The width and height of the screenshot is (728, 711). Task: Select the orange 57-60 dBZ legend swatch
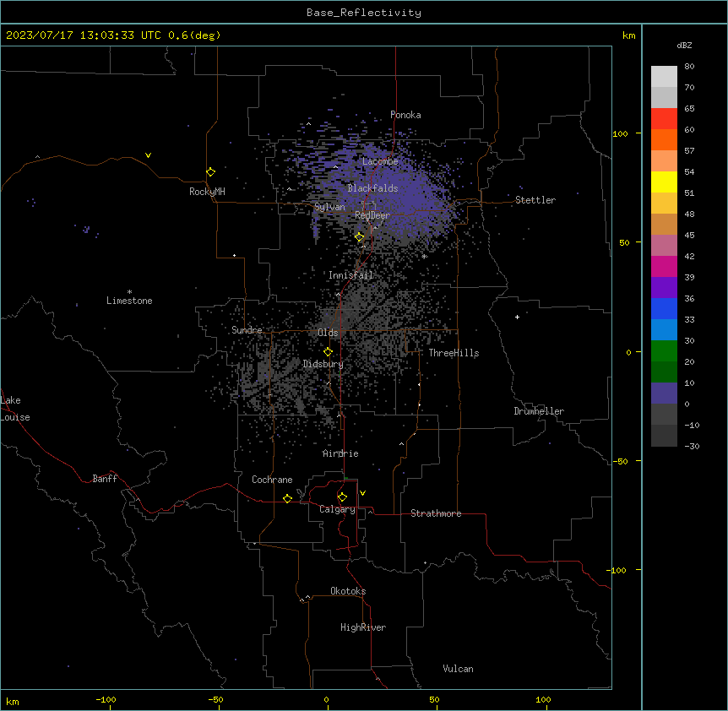[664, 139]
